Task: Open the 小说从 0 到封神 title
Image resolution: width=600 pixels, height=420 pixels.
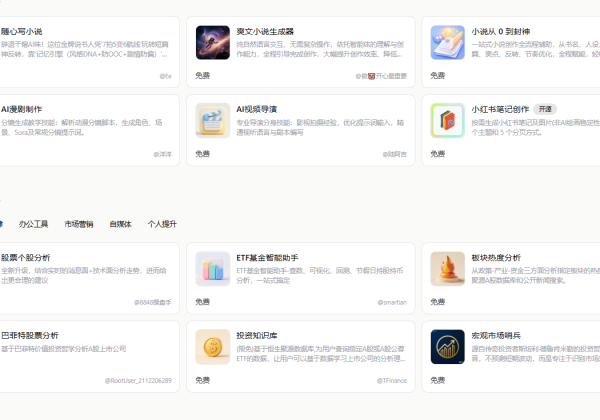Action: pyautogui.click(x=501, y=31)
